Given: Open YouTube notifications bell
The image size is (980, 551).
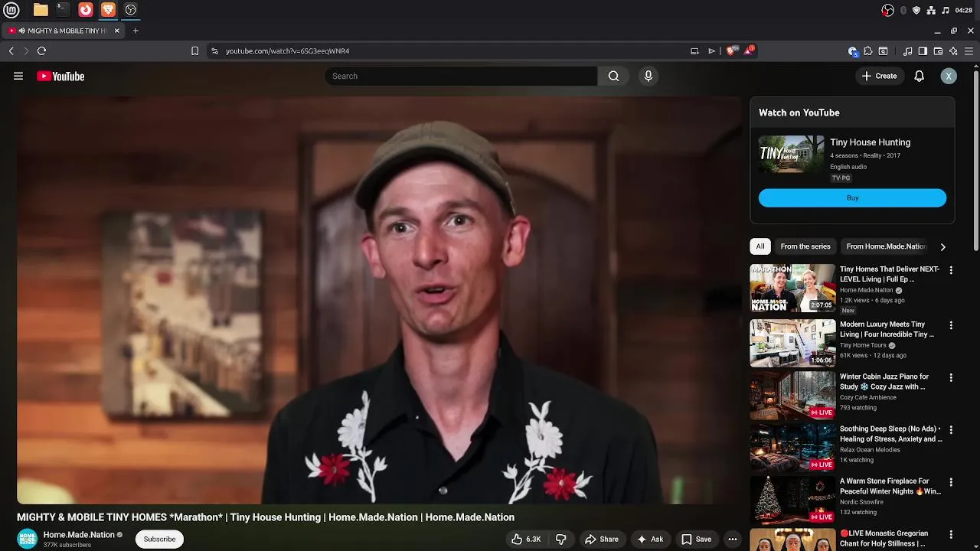Looking at the screenshot, I should (x=920, y=76).
